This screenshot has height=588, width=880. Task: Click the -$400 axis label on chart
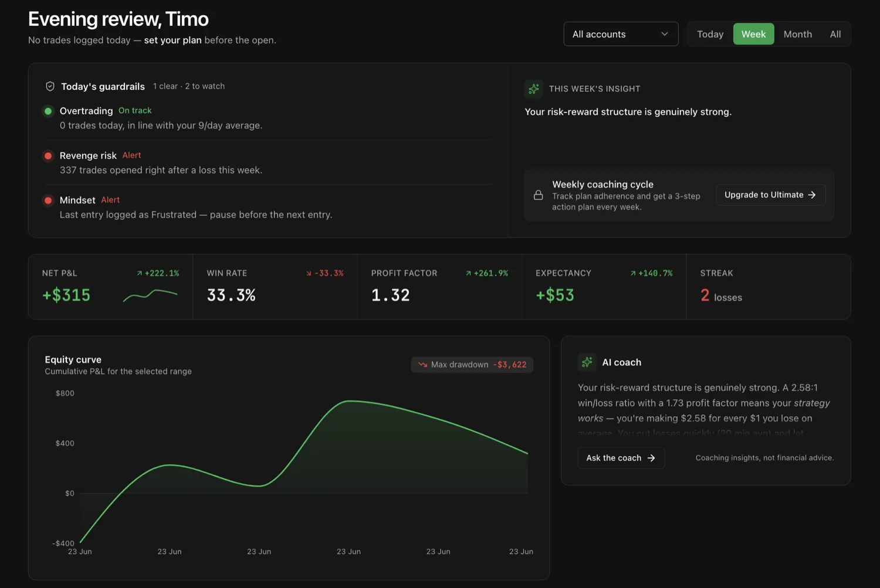[63, 543]
